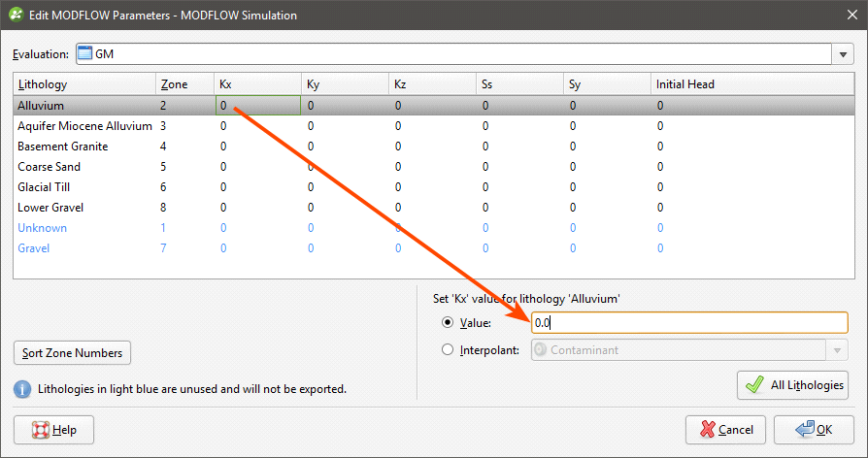Click the Leapfrog app icon in title bar
Image resolution: width=868 pixels, height=458 pixels.
(x=17, y=15)
